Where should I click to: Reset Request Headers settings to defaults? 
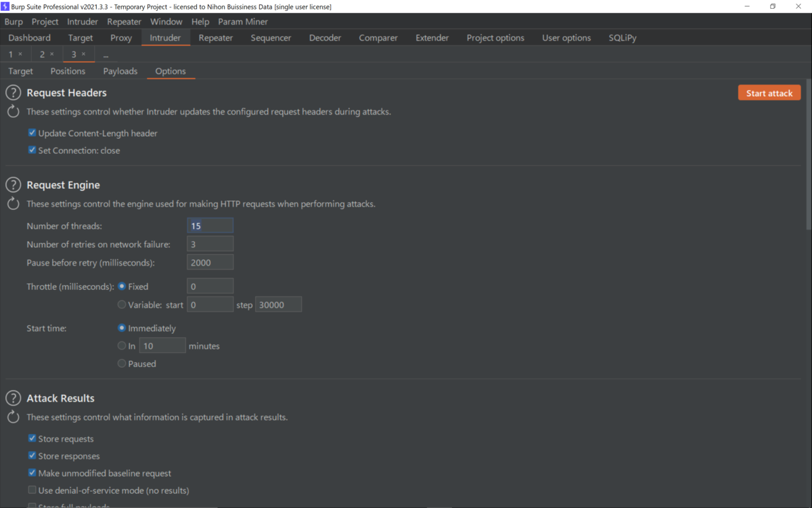pos(13,112)
